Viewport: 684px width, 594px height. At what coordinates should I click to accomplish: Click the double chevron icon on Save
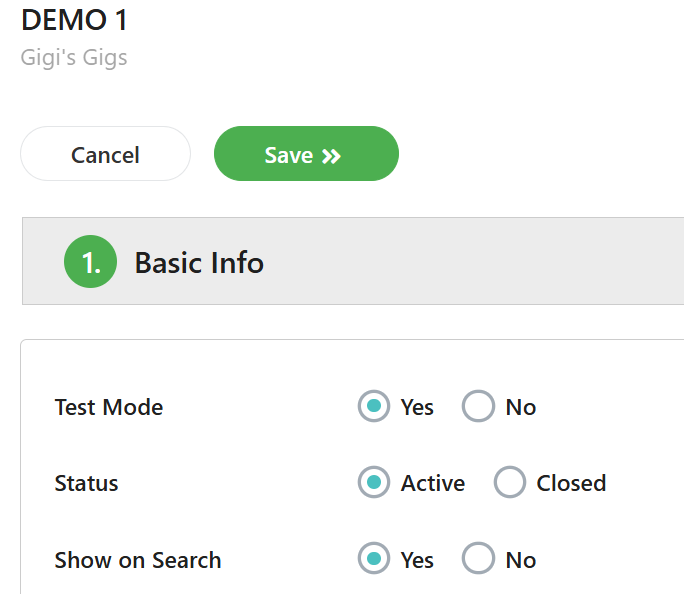[332, 156]
